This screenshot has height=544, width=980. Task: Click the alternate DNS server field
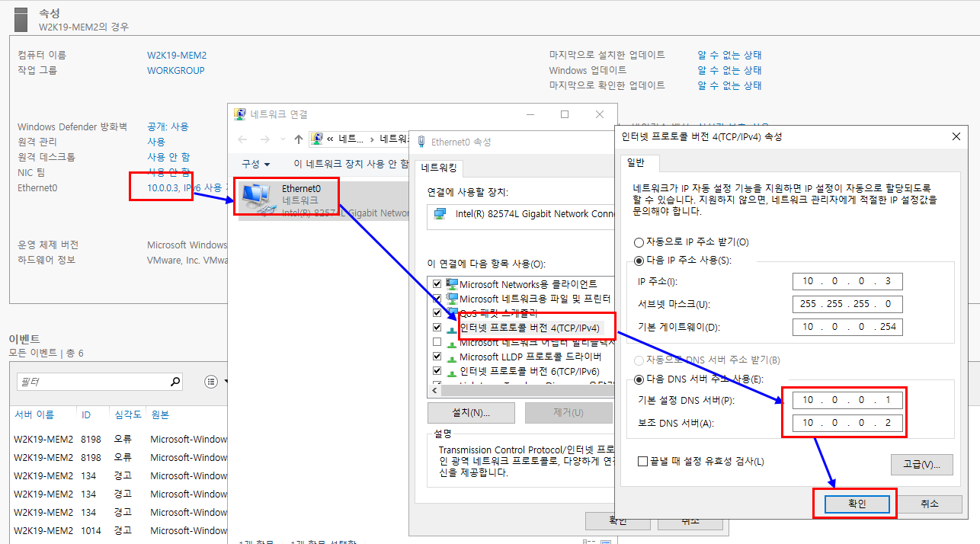click(x=847, y=424)
